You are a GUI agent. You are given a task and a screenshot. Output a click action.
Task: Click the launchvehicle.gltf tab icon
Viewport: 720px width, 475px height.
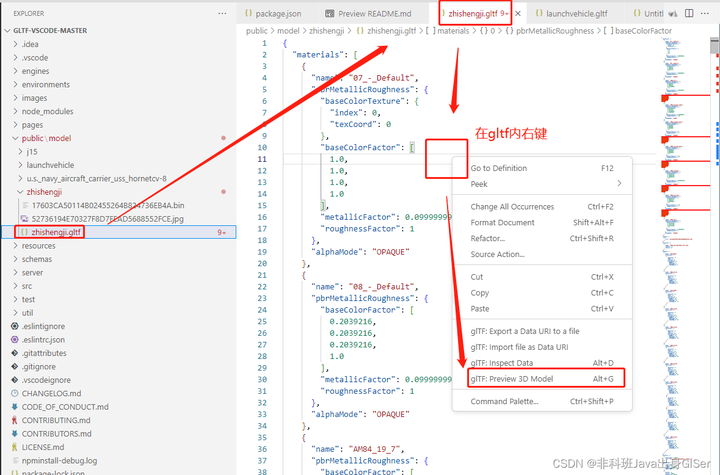(539, 13)
